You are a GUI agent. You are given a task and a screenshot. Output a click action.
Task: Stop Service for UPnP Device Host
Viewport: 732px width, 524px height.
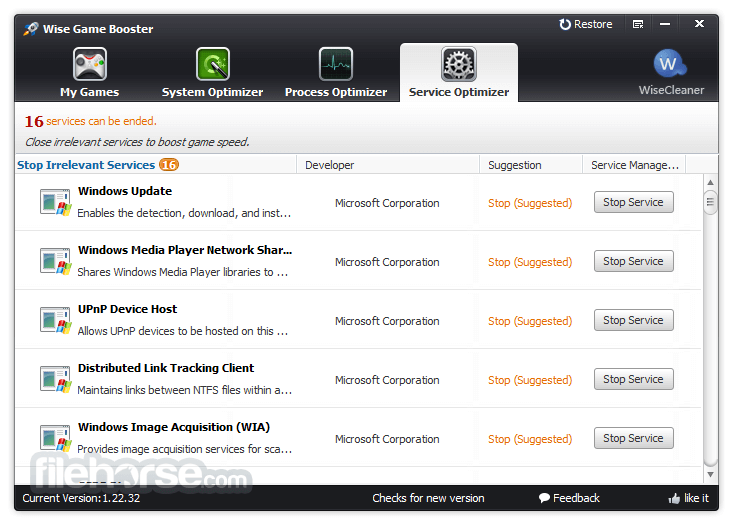(633, 320)
